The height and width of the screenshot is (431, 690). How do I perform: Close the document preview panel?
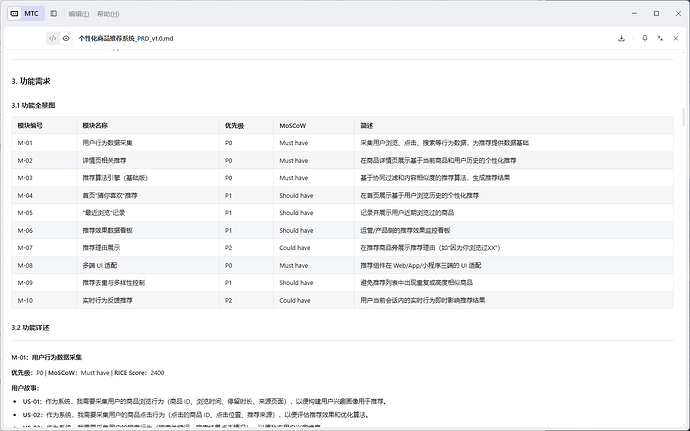click(675, 38)
